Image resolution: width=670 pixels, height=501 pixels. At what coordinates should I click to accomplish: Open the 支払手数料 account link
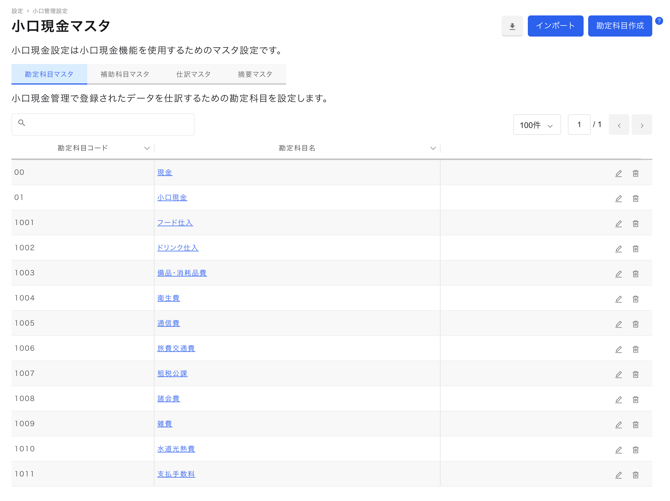click(x=176, y=474)
